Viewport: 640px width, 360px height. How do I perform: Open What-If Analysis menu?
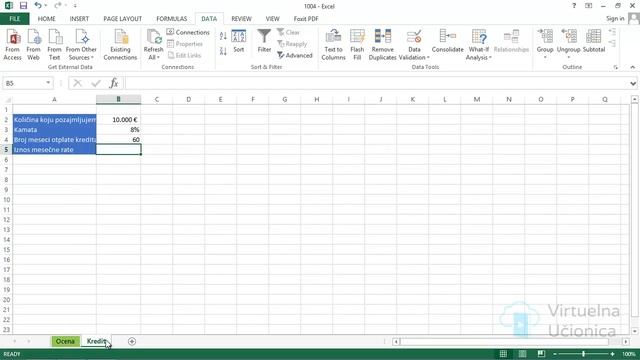tap(478, 44)
